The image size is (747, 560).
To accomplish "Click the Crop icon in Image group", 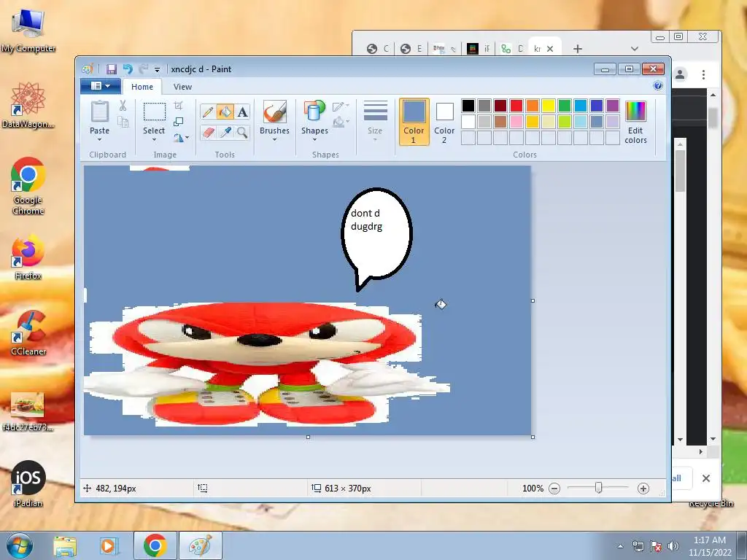I will (x=179, y=106).
